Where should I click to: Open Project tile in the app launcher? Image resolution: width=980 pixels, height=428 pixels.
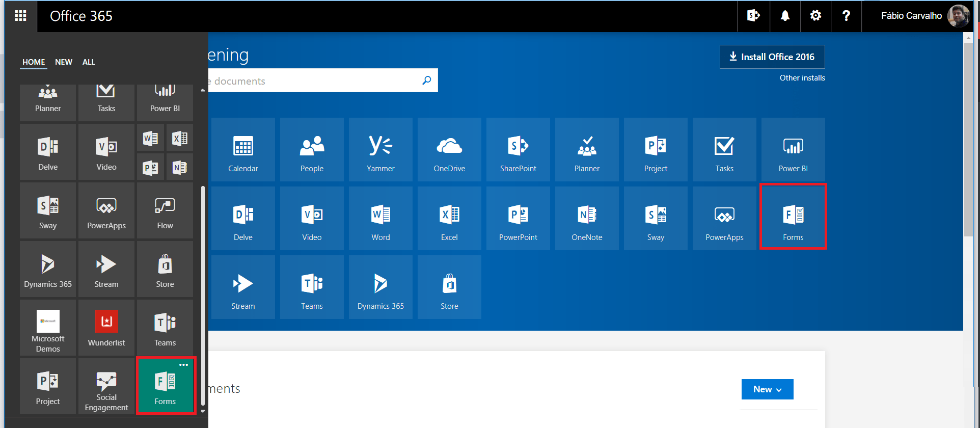click(48, 386)
